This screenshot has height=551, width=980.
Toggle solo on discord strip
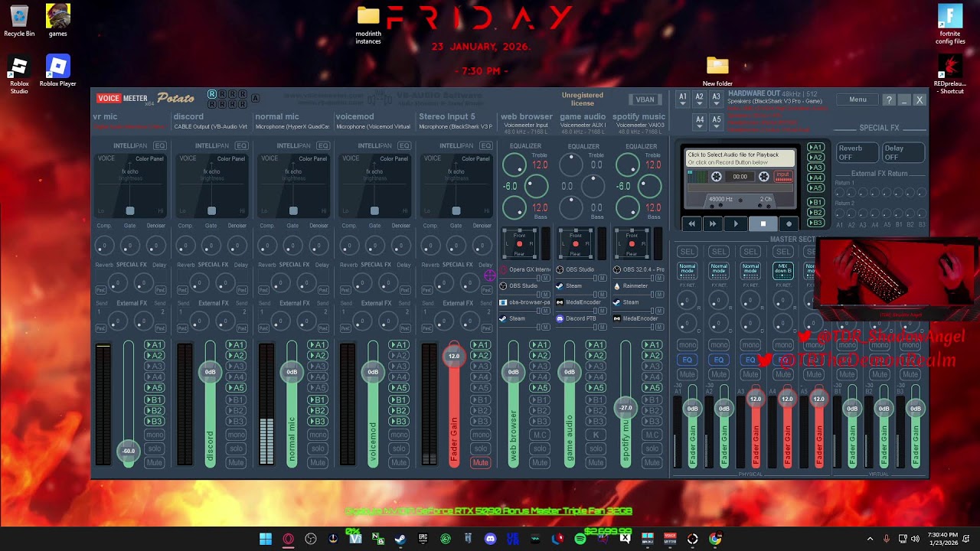[236, 448]
